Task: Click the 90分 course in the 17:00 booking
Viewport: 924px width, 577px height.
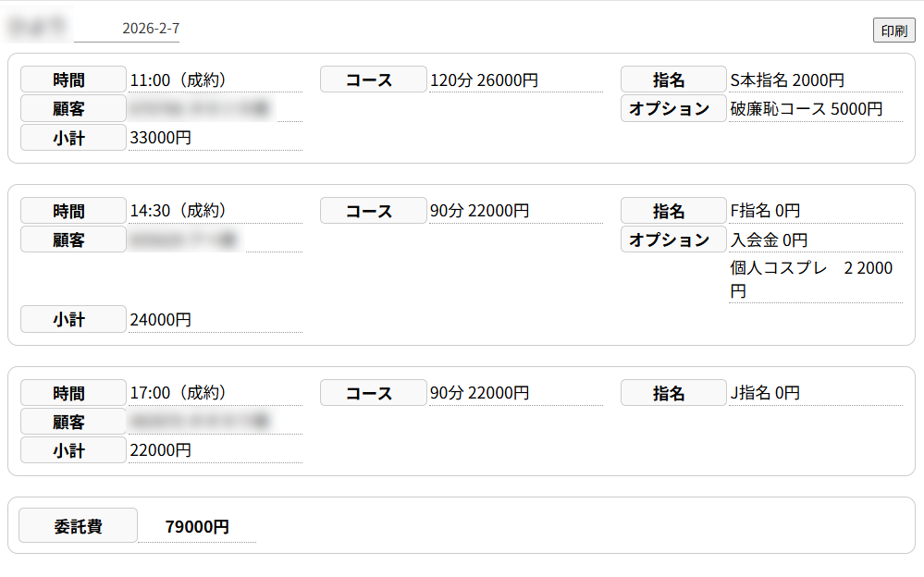Action: (x=479, y=393)
